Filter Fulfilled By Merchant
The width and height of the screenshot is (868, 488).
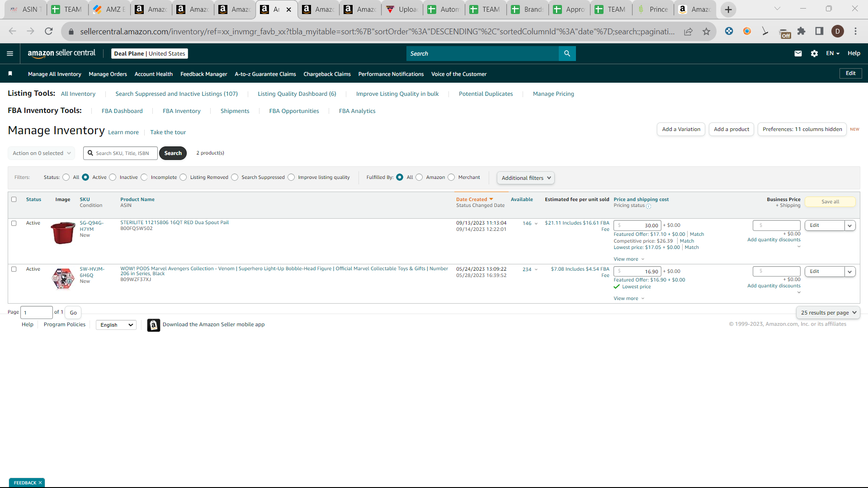coord(451,177)
